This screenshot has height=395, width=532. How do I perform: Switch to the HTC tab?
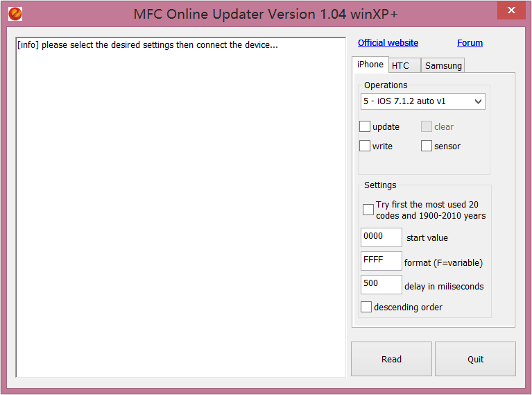tap(400, 66)
